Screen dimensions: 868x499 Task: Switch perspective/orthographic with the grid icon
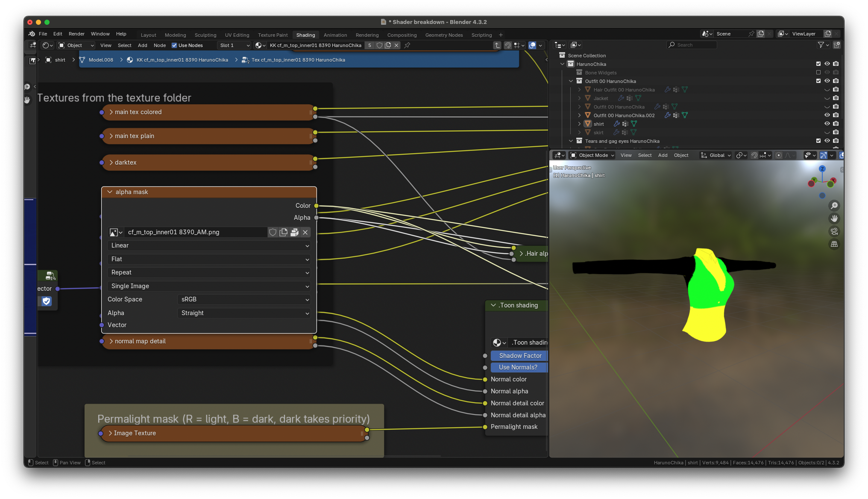pyautogui.click(x=834, y=244)
